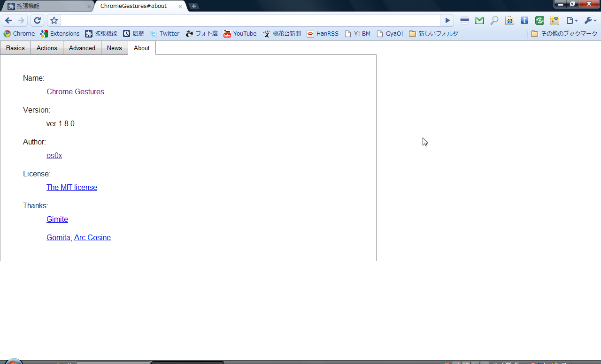This screenshot has width=601, height=364.
Task: Switch to the Basics settings tab
Action: (x=15, y=48)
